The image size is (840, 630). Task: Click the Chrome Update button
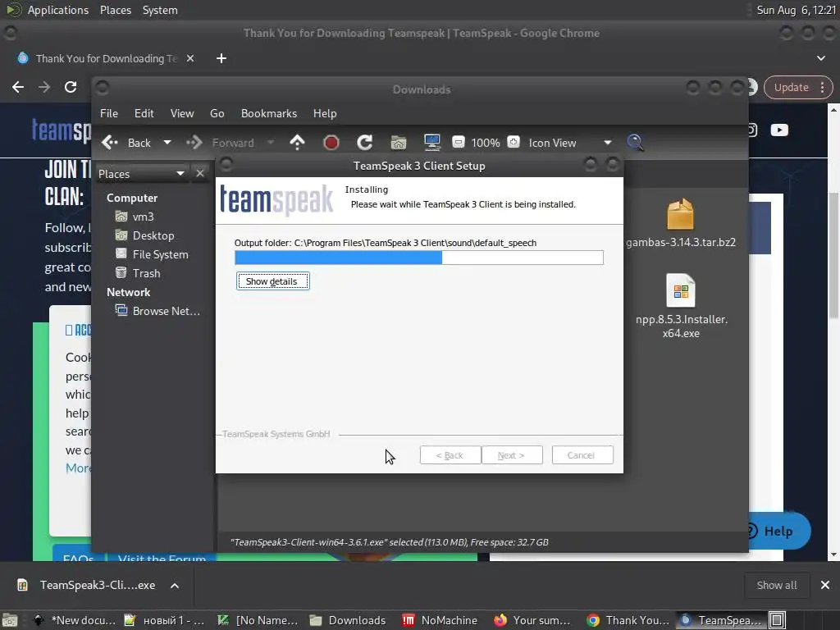point(792,87)
